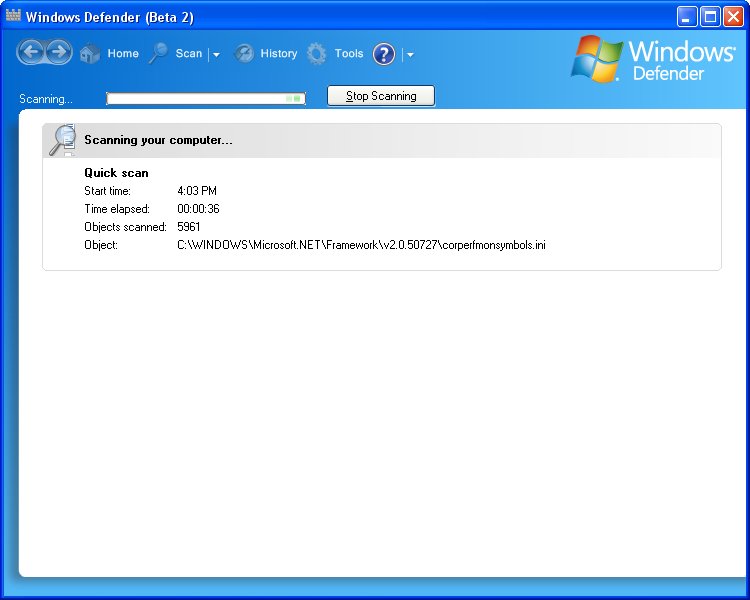
Task: Open the Scan menu label
Action: coord(188,54)
